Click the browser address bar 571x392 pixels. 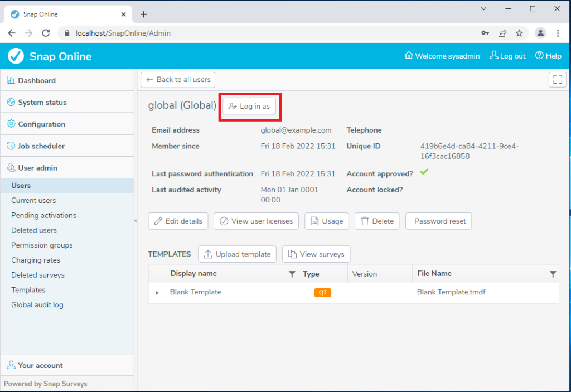click(x=167, y=33)
